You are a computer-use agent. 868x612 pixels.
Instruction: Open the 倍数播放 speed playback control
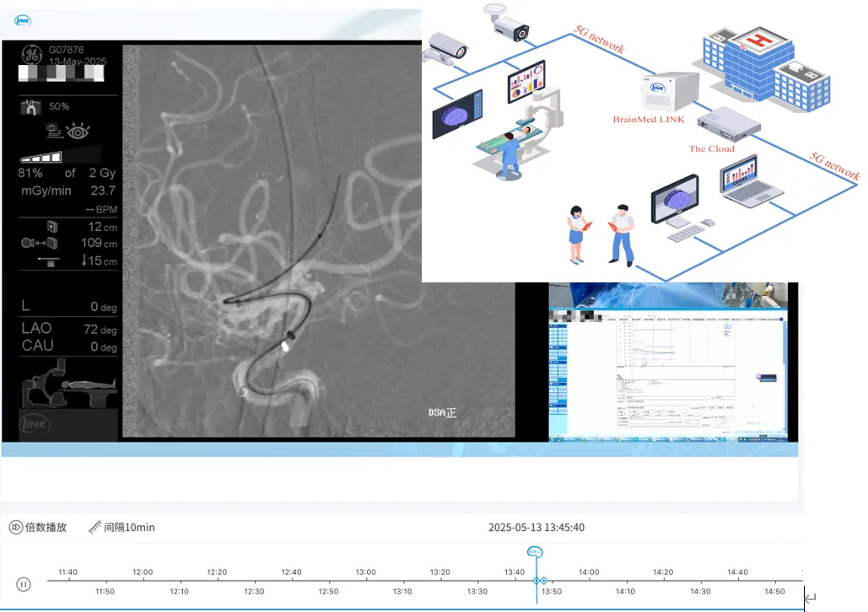(x=37, y=528)
